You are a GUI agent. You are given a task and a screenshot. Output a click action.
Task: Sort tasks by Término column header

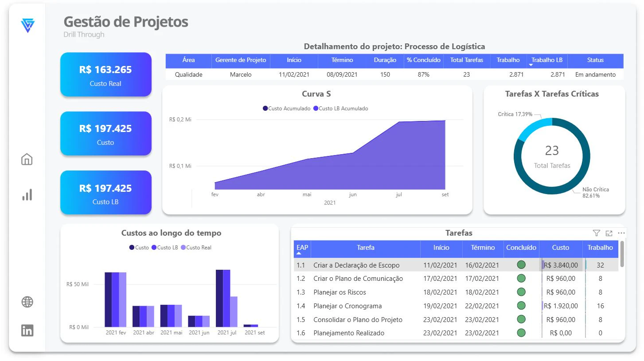(483, 248)
